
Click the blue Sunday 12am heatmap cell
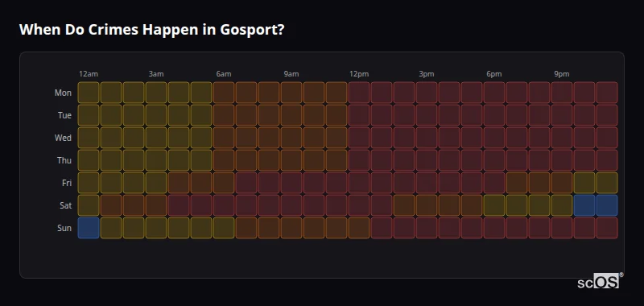pyautogui.click(x=89, y=228)
